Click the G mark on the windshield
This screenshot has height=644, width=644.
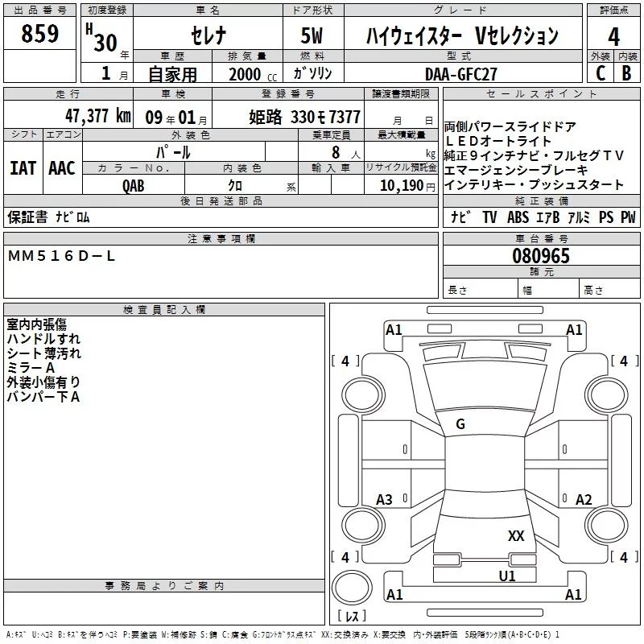[460, 424]
